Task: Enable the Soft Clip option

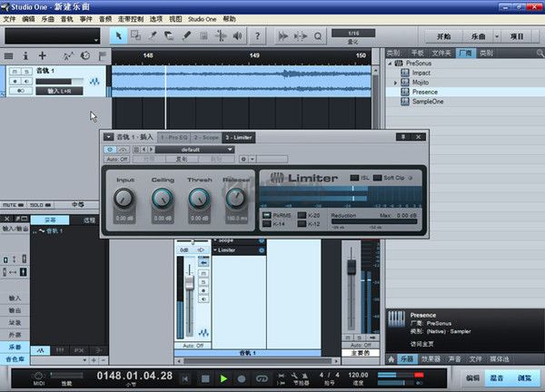Action: click(377, 178)
